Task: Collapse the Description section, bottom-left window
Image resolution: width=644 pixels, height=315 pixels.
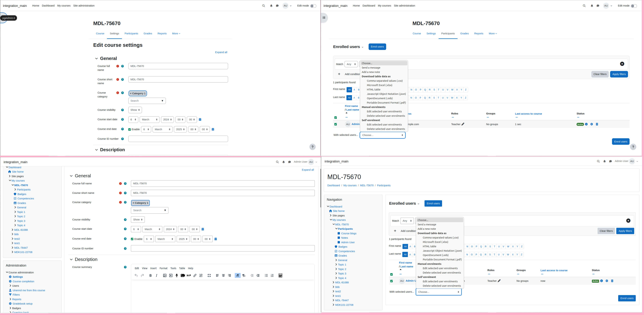Action: (x=71, y=259)
